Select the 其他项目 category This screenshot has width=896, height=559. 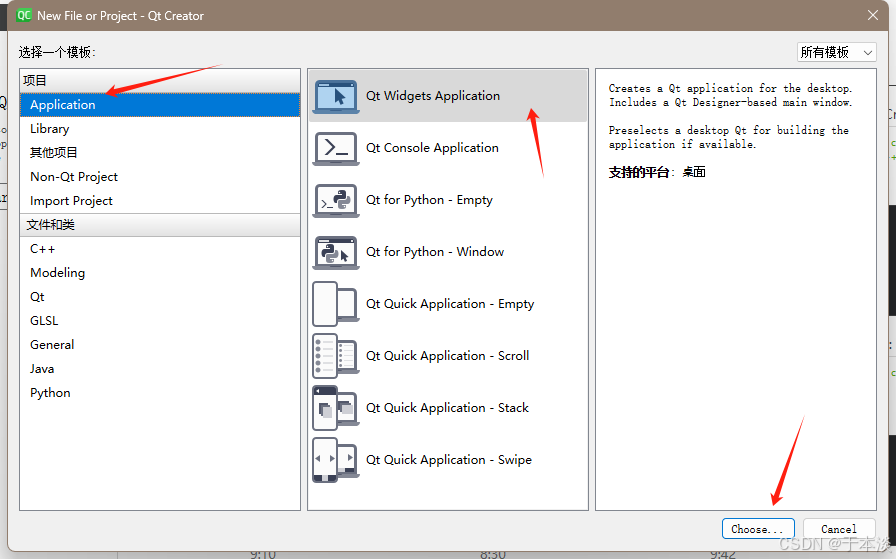pyautogui.click(x=160, y=153)
